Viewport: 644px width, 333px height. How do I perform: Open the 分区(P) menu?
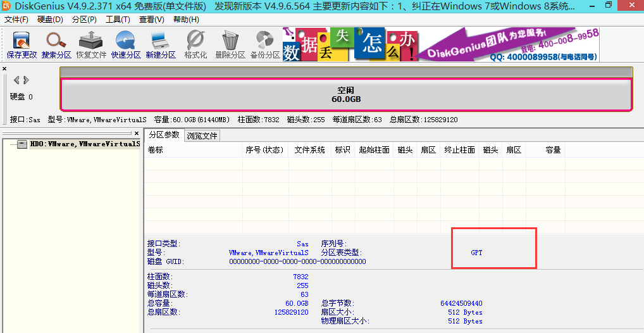(x=84, y=20)
